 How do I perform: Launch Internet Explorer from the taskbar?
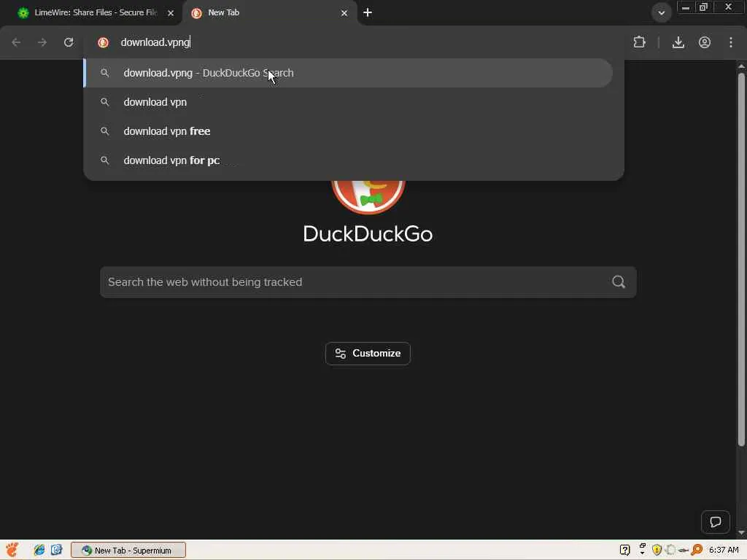pos(39,550)
